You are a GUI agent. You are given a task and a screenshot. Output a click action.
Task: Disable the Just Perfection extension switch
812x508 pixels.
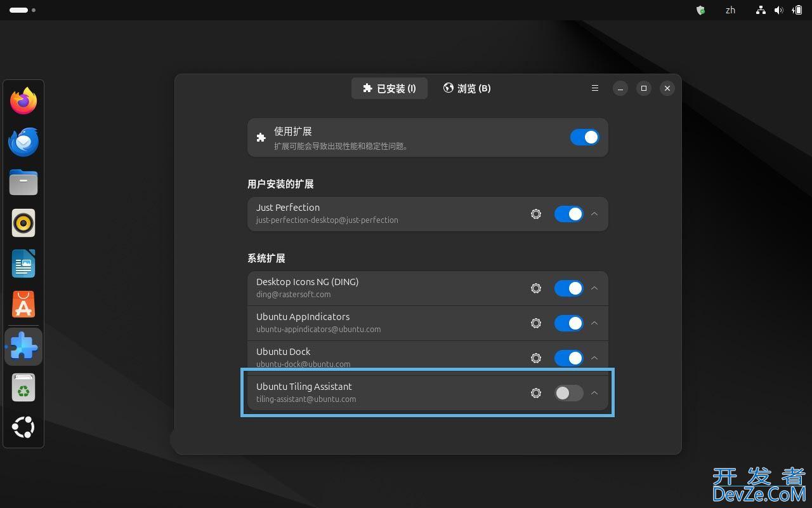pyautogui.click(x=568, y=214)
